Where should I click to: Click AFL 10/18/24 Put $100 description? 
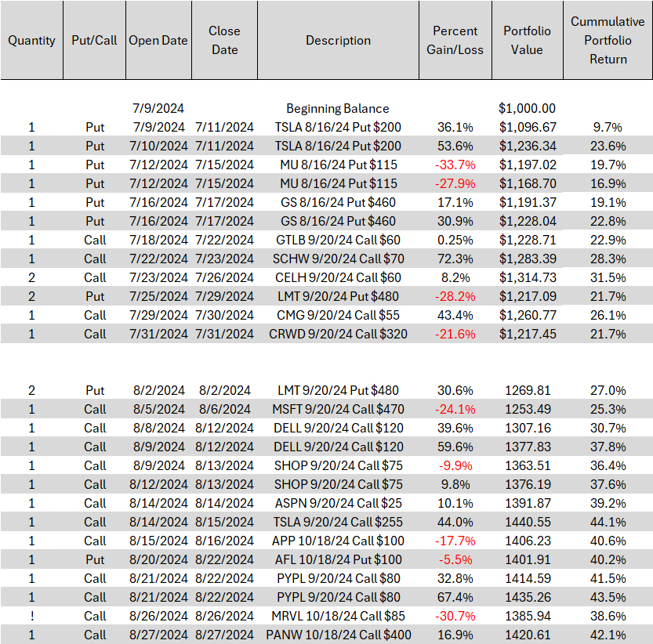tap(338, 559)
